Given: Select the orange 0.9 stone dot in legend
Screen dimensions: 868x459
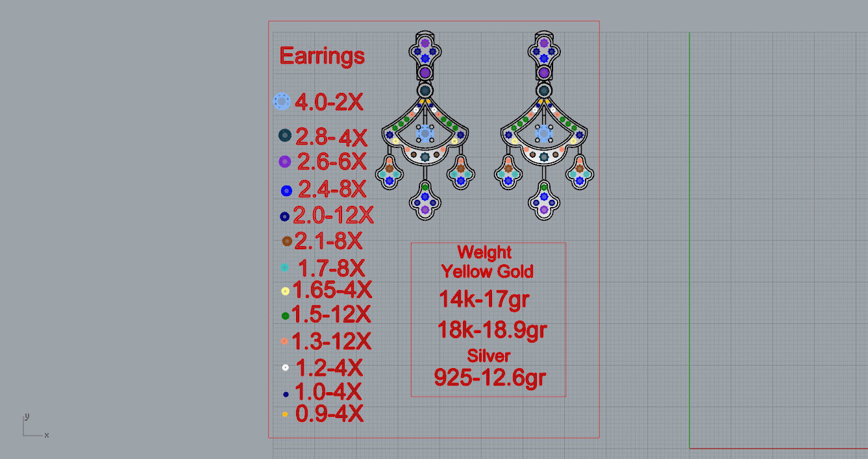Looking at the screenshot, I should pos(285,414).
